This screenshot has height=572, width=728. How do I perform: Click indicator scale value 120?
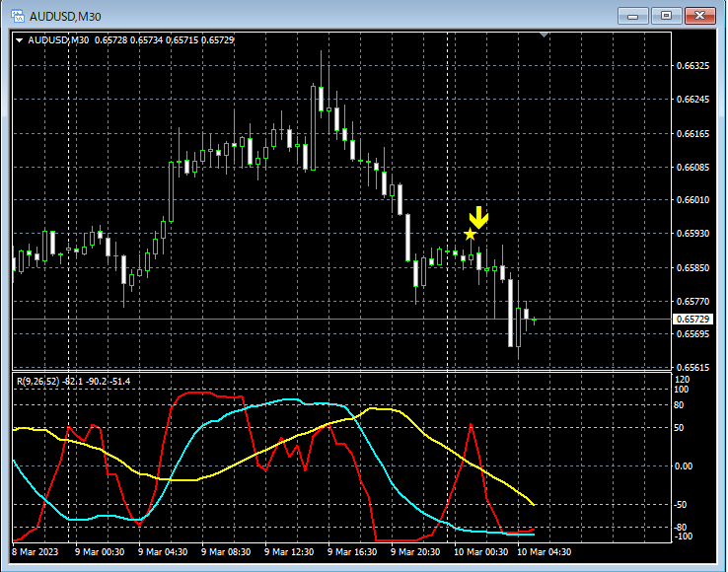(682, 380)
